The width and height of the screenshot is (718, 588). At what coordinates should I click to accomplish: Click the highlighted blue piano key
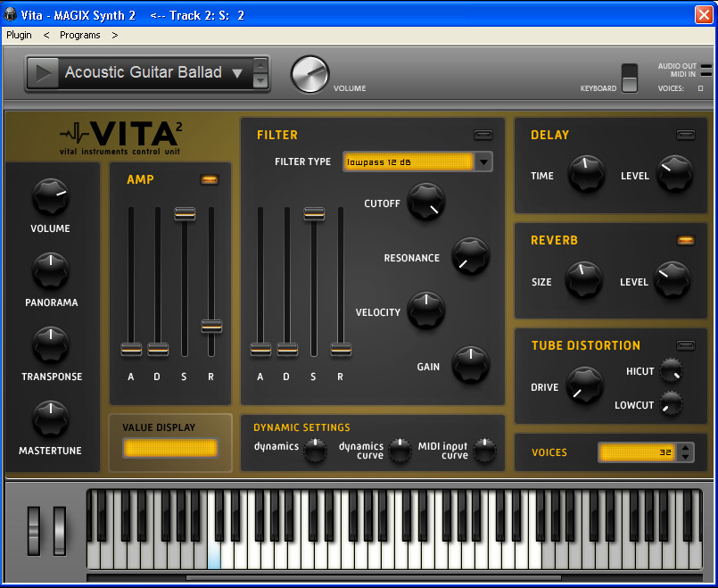coord(214,554)
